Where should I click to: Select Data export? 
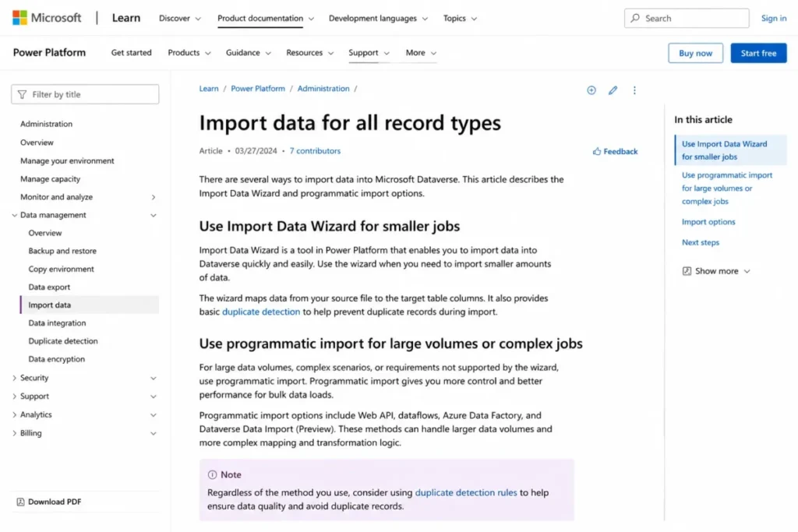tap(49, 287)
